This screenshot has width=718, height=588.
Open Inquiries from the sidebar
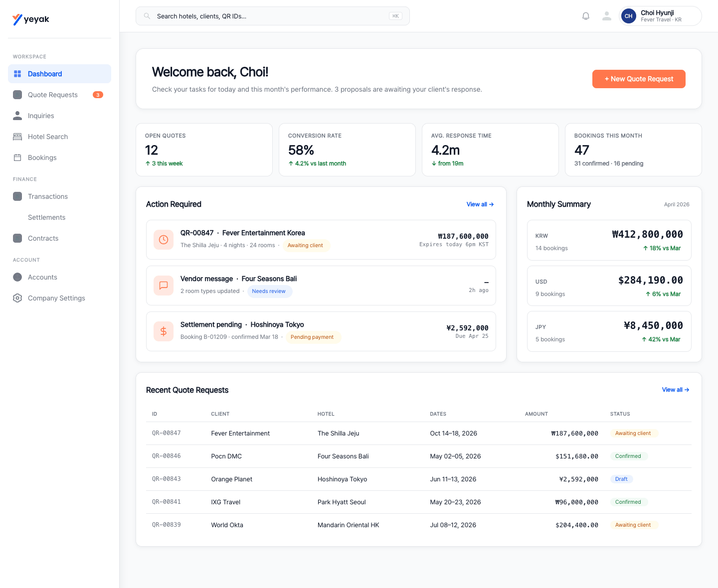(59, 116)
